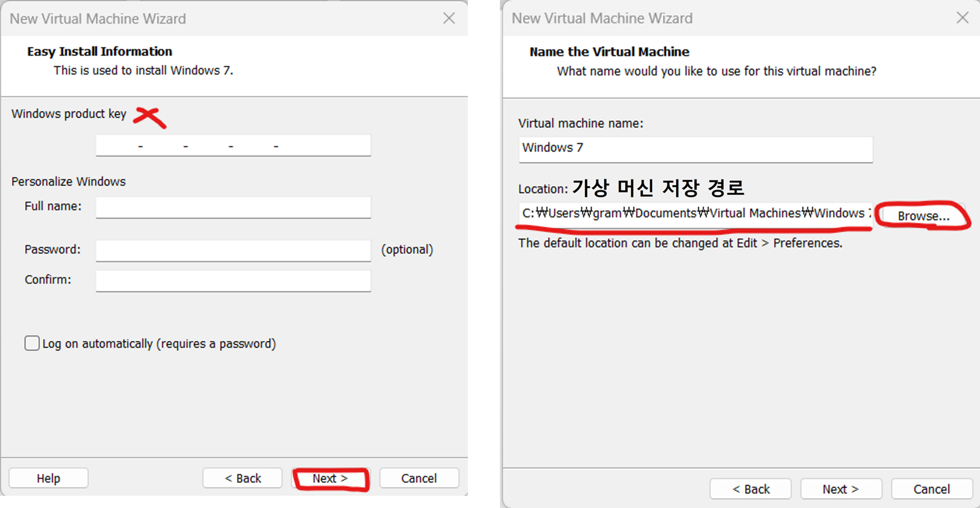This screenshot has height=508, width=980.
Task: Cancel the Easy Install Information wizard
Action: point(419,478)
